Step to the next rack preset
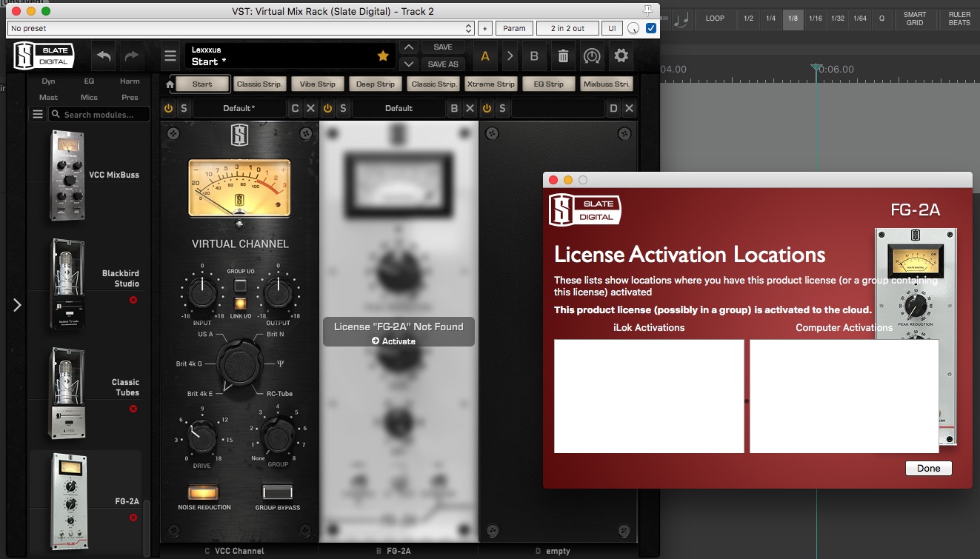 point(408,64)
